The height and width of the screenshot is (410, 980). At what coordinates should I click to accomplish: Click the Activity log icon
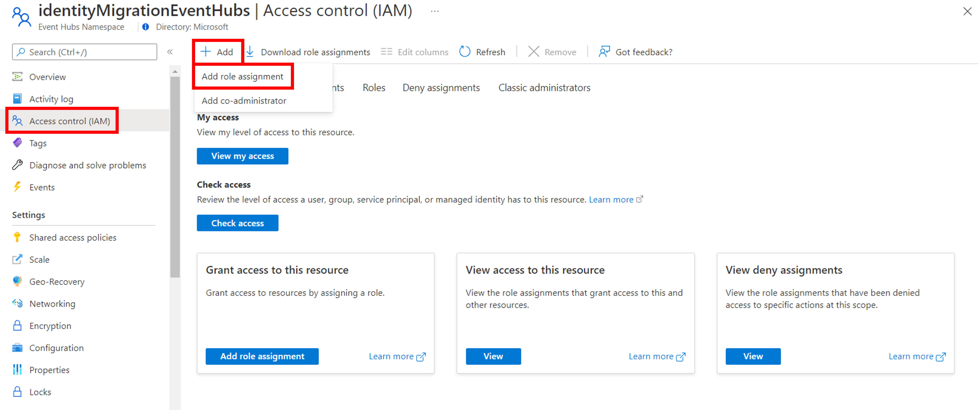18,99
